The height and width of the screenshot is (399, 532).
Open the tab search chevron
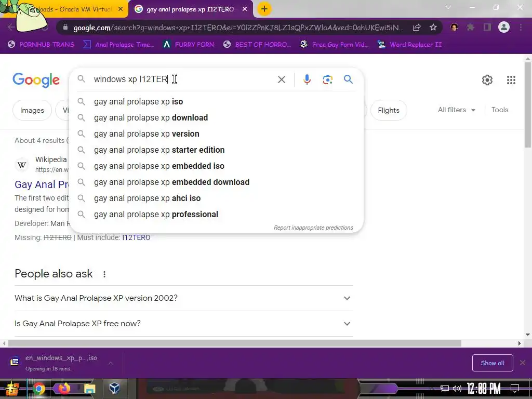[448, 7]
